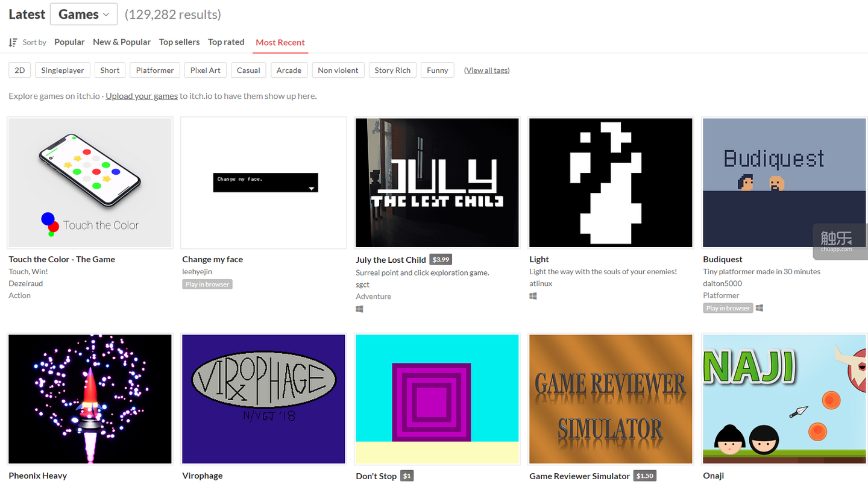Enable the Singleplayer filter
This screenshot has width=868, height=484.
point(62,70)
